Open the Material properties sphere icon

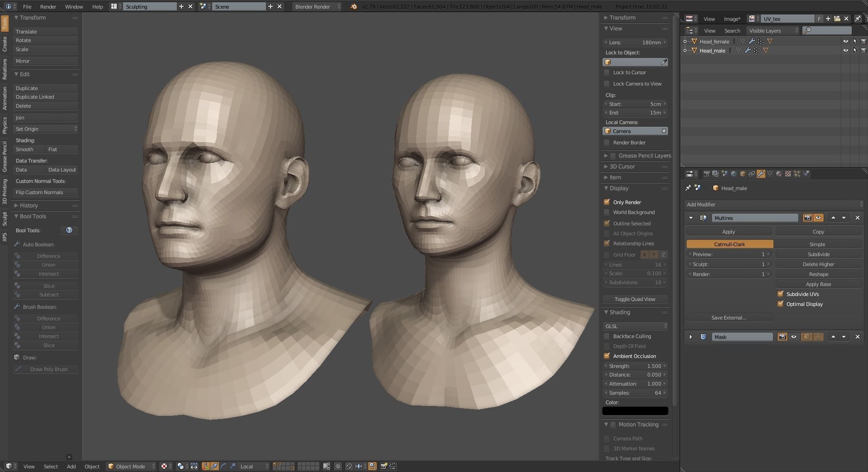(x=778, y=173)
